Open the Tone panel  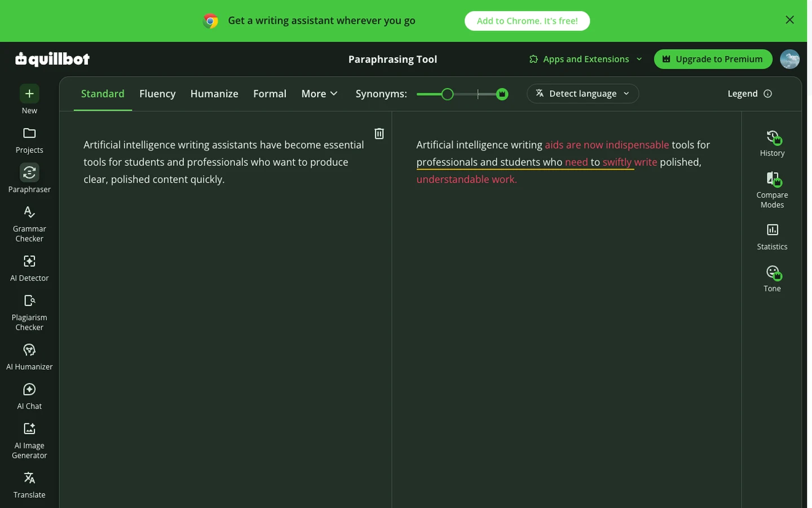tap(772, 278)
